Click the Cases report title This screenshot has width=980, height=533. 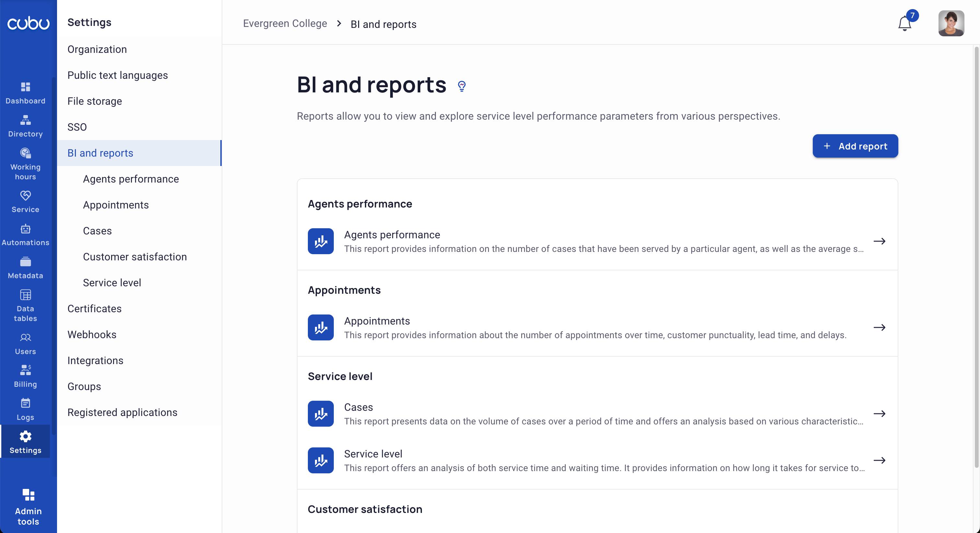point(358,407)
